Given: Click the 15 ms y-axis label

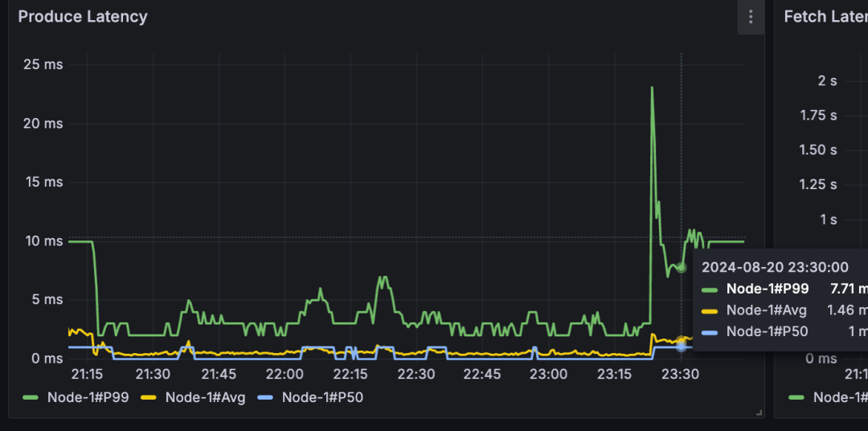Looking at the screenshot, I should click(x=44, y=183).
